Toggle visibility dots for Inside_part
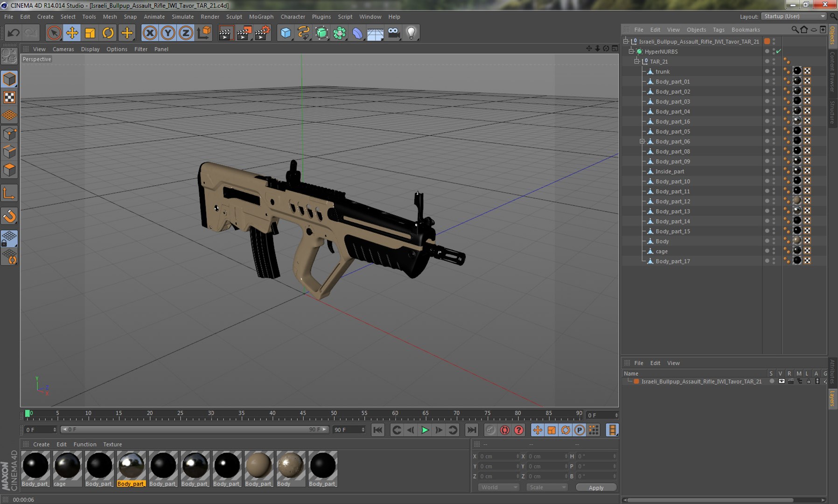 (774, 171)
